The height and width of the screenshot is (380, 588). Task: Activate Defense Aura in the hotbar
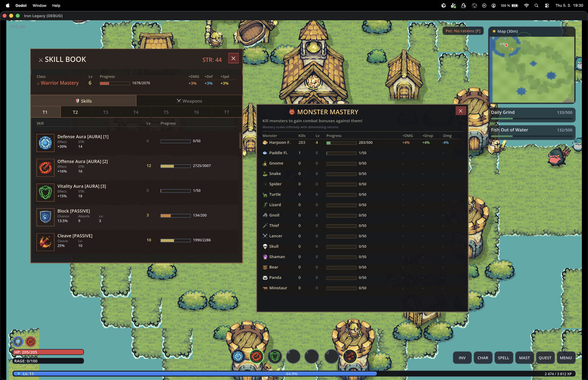click(238, 356)
